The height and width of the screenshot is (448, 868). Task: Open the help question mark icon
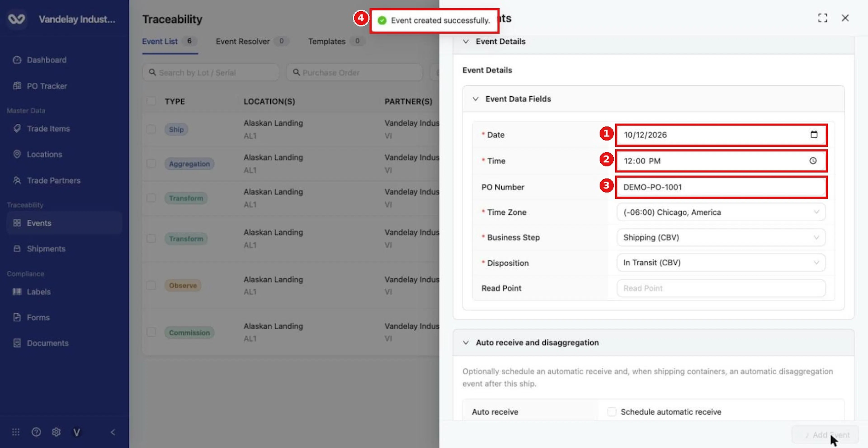[36, 432]
